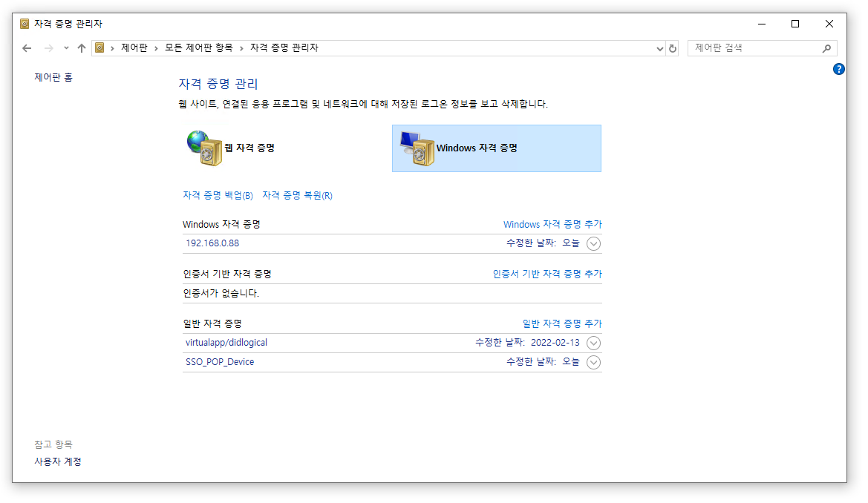
Task: Expand the virtualapp/didlogical credential details
Action: 593,343
